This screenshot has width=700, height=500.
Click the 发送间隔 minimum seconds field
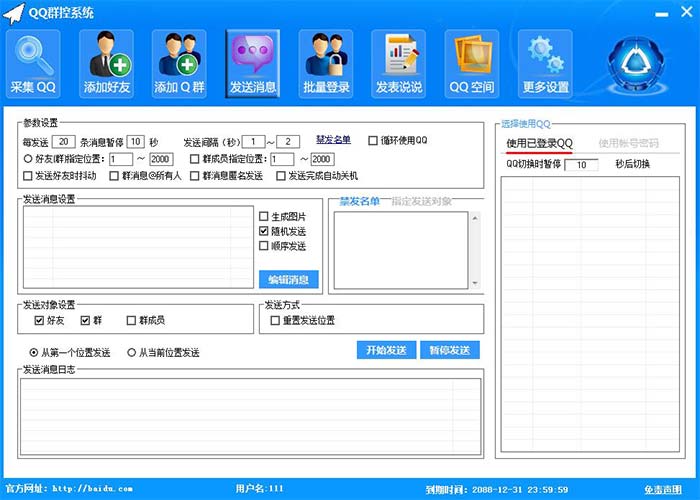tap(253, 142)
